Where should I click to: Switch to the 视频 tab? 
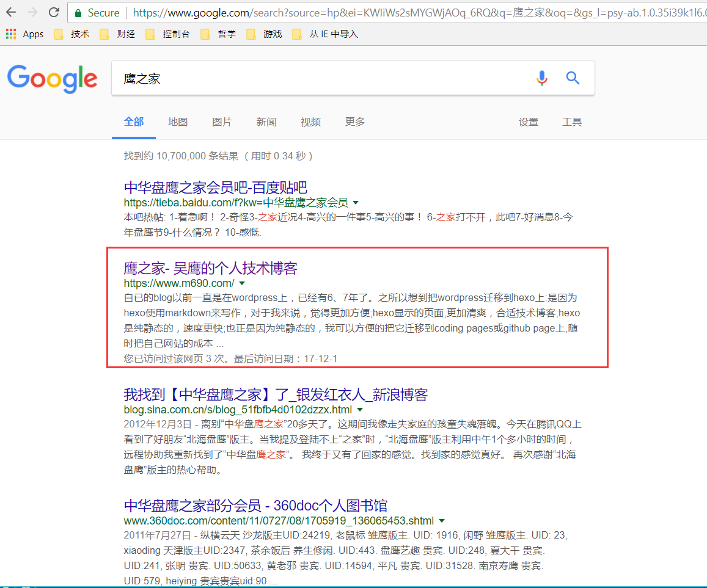click(310, 122)
